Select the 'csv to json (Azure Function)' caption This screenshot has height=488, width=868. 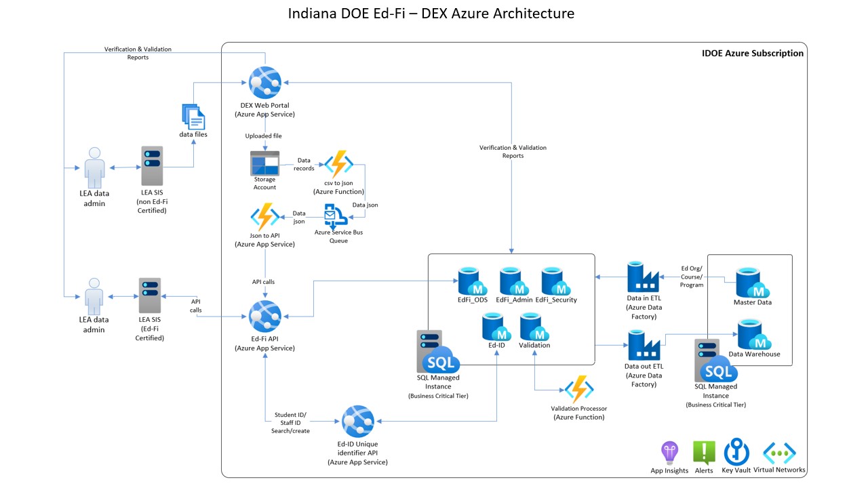[x=338, y=188]
